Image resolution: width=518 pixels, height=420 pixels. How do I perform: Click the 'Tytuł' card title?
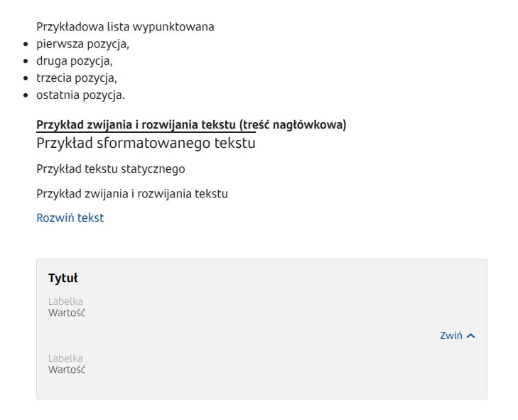tap(63, 278)
